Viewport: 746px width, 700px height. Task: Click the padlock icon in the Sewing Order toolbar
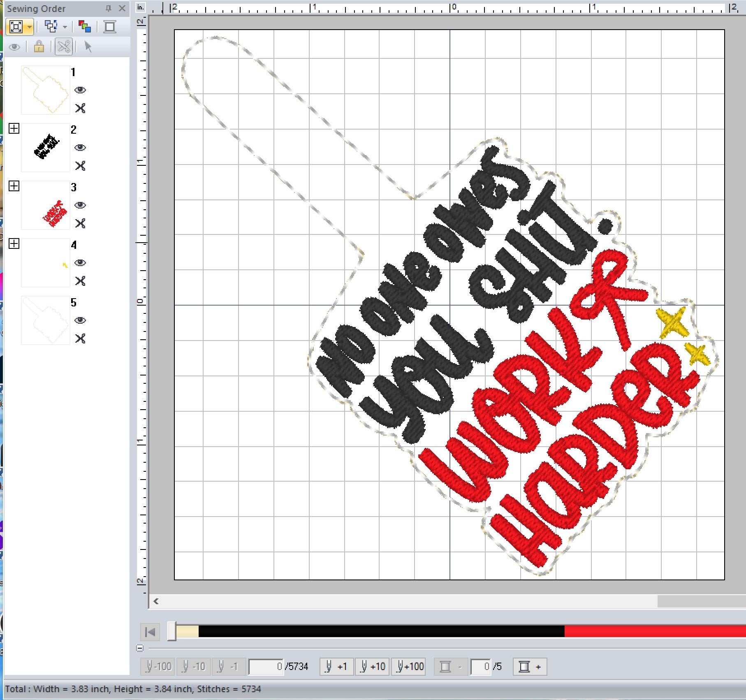click(39, 46)
